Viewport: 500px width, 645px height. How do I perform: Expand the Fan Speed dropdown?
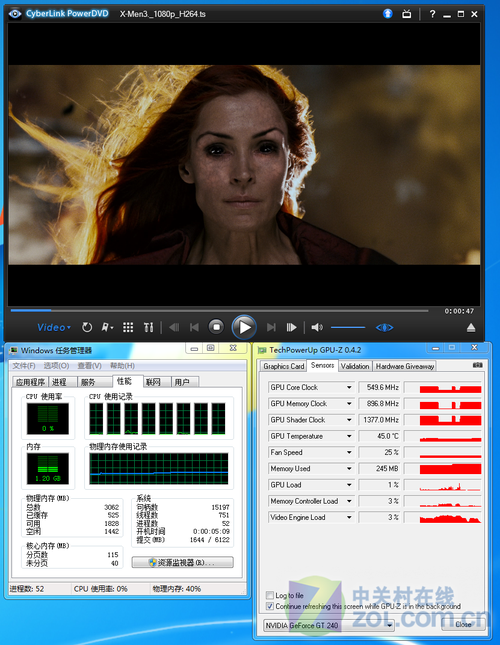349,452
